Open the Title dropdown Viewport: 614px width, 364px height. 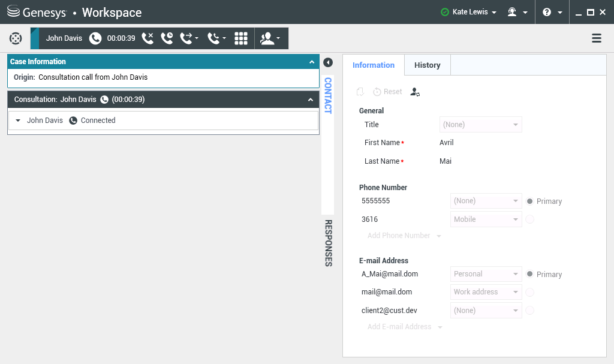tap(481, 125)
